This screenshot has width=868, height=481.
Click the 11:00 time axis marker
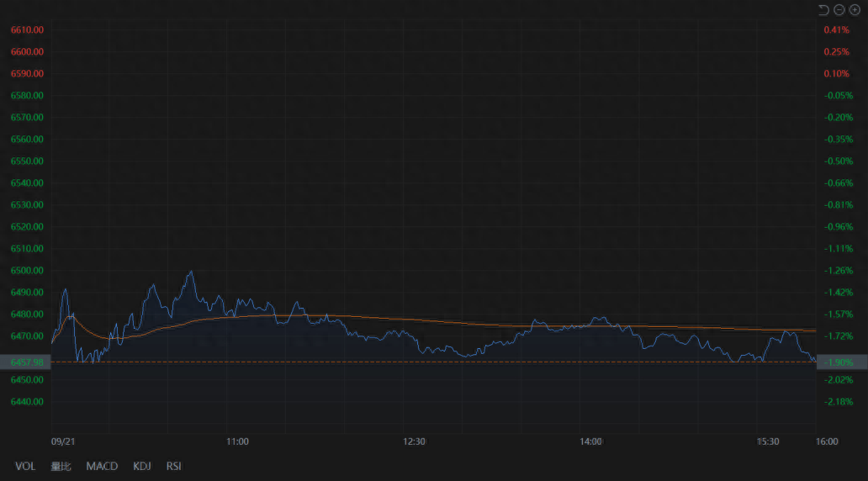click(x=237, y=441)
